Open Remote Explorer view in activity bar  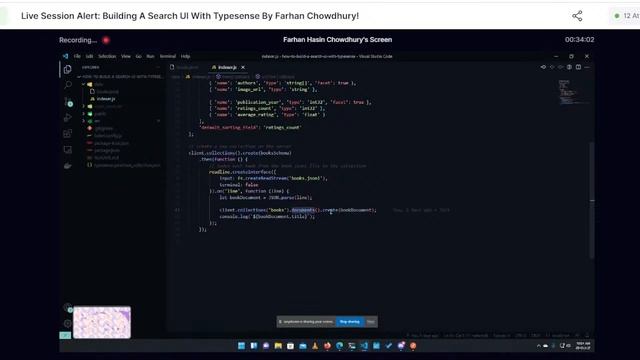(68, 150)
